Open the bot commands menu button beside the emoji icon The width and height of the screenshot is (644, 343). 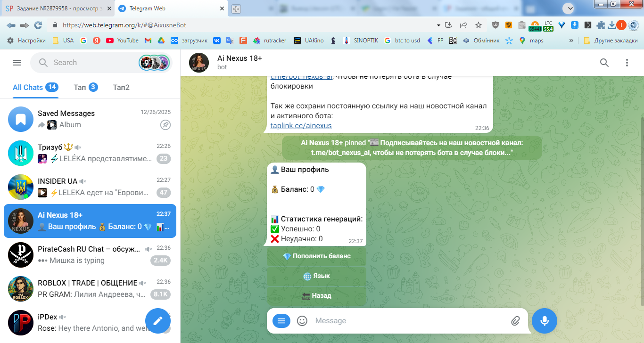(x=281, y=321)
